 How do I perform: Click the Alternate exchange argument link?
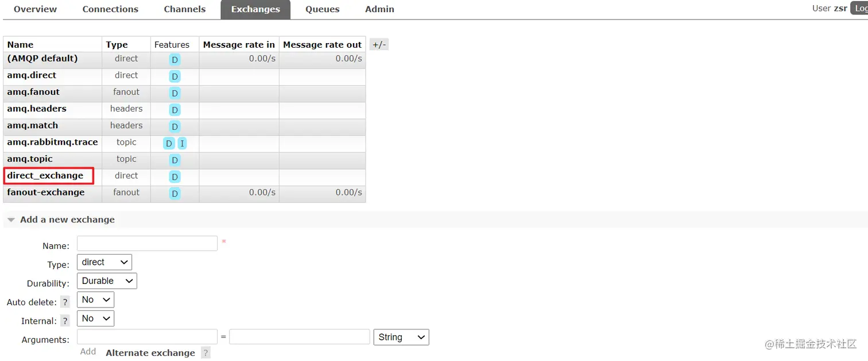coord(150,353)
